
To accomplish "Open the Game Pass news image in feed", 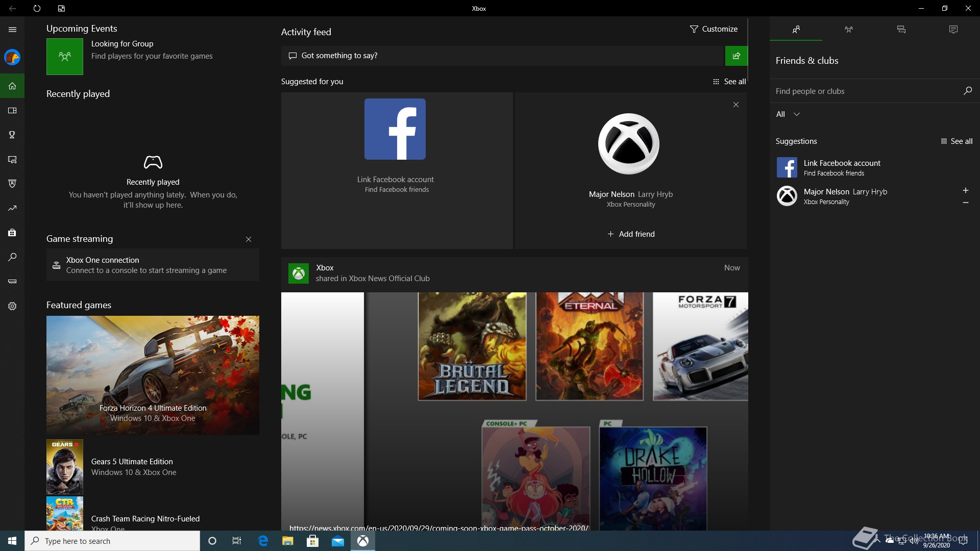I will click(x=514, y=411).
